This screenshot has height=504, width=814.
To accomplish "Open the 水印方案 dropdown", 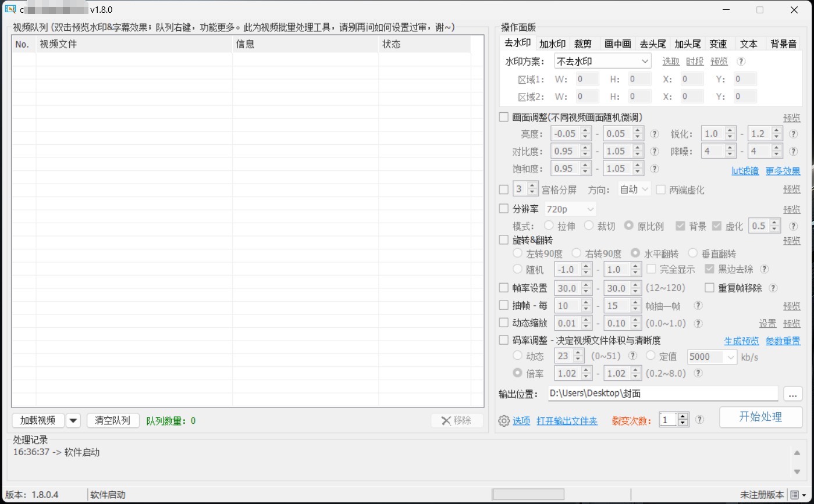I will pos(602,61).
